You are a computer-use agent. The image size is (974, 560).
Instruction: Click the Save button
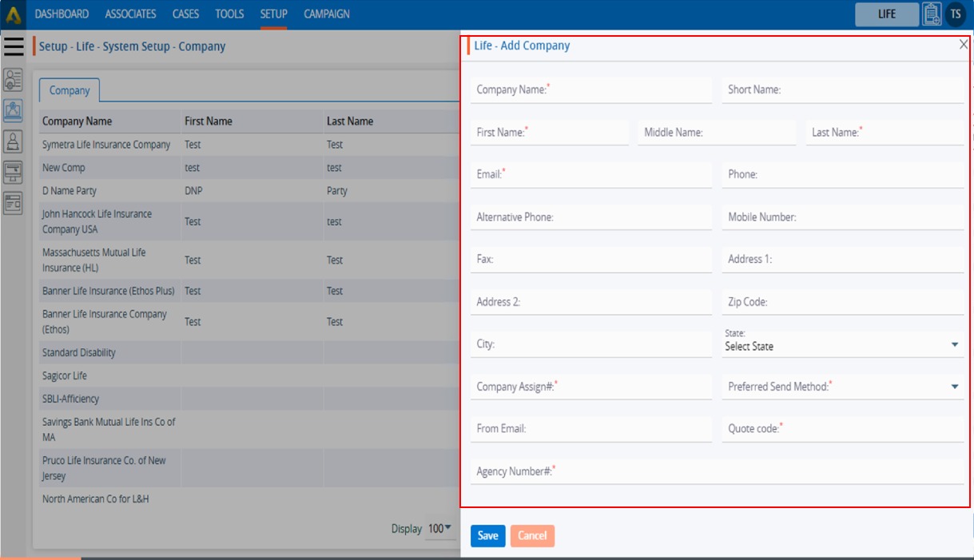pos(487,536)
